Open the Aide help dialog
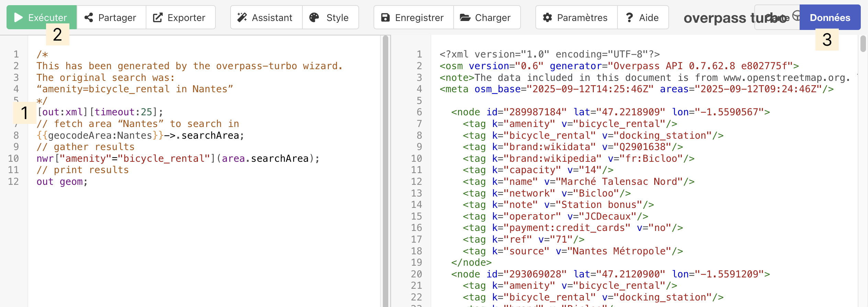This screenshot has height=307, width=868. tap(643, 17)
